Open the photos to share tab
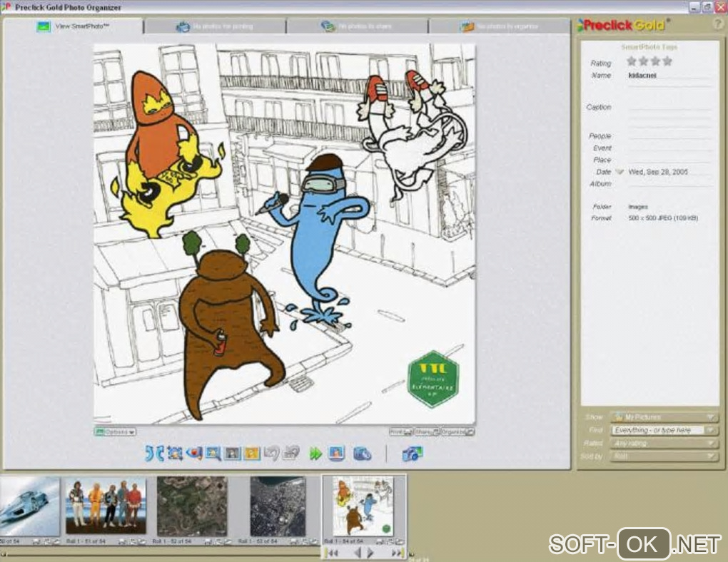The height and width of the screenshot is (562, 728). tap(357, 26)
